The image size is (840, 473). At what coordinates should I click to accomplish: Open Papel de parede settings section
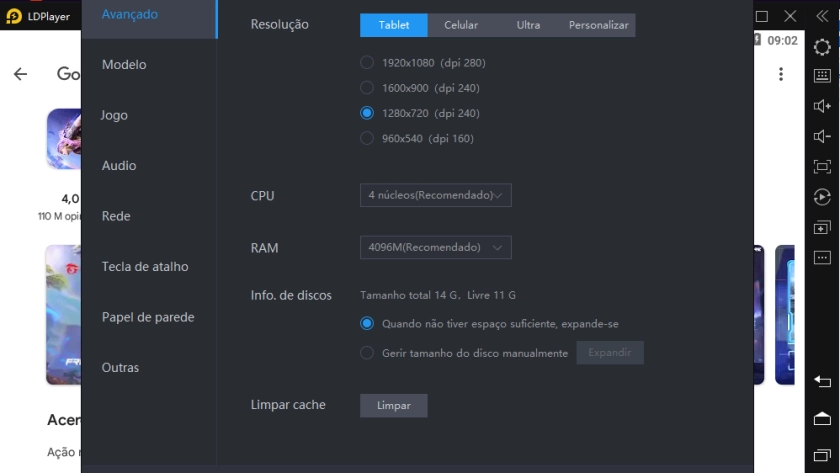(149, 317)
